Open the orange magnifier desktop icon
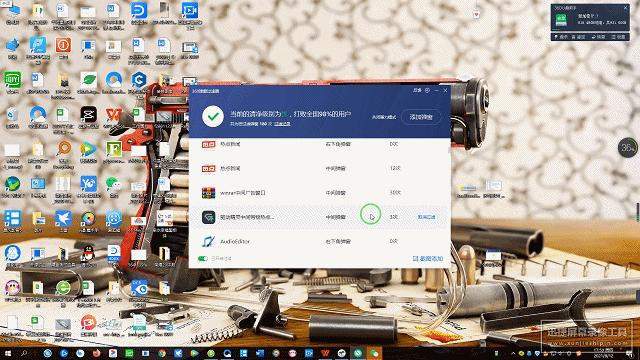This screenshot has height=360, width=640. click(63, 149)
